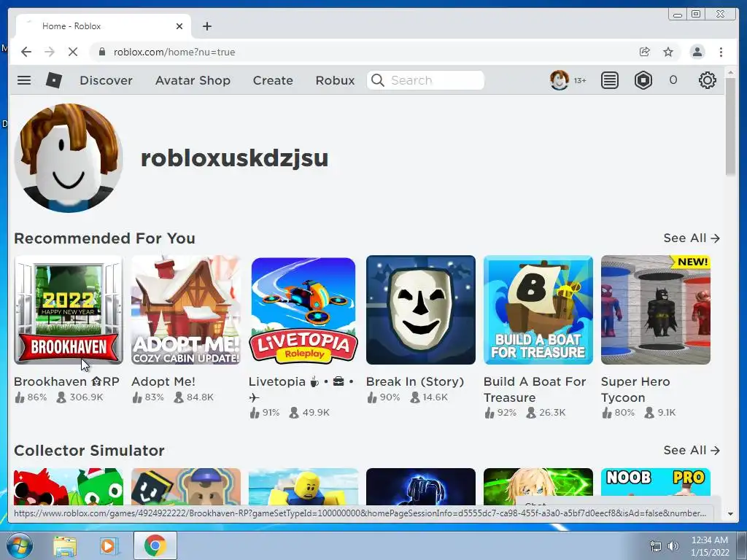Click the Noob Pro game thumbnail
The width and height of the screenshot is (747, 560).
point(656,486)
